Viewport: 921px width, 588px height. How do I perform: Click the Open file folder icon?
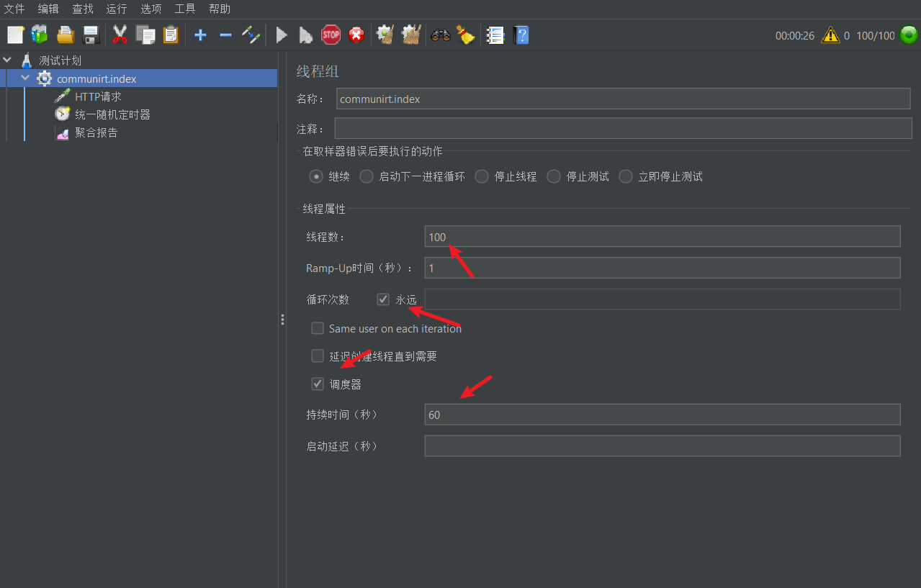point(66,35)
